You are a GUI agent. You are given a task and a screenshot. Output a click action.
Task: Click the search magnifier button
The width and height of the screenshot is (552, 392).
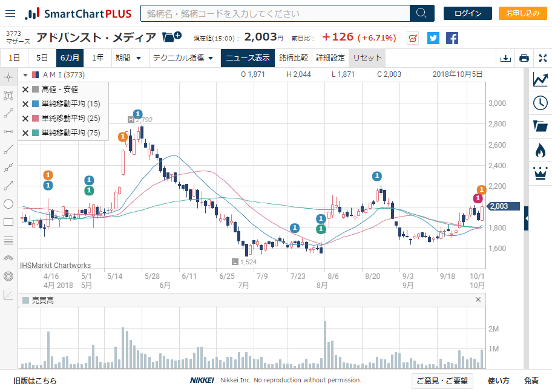point(422,13)
